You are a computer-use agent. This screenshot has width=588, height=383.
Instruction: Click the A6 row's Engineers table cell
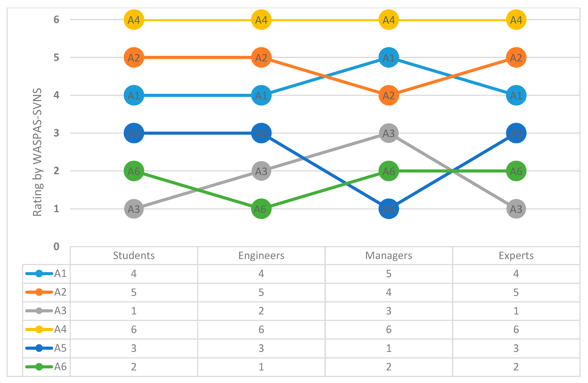point(261,367)
